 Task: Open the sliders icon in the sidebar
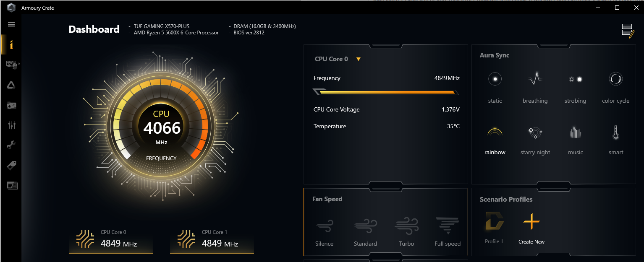11,125
